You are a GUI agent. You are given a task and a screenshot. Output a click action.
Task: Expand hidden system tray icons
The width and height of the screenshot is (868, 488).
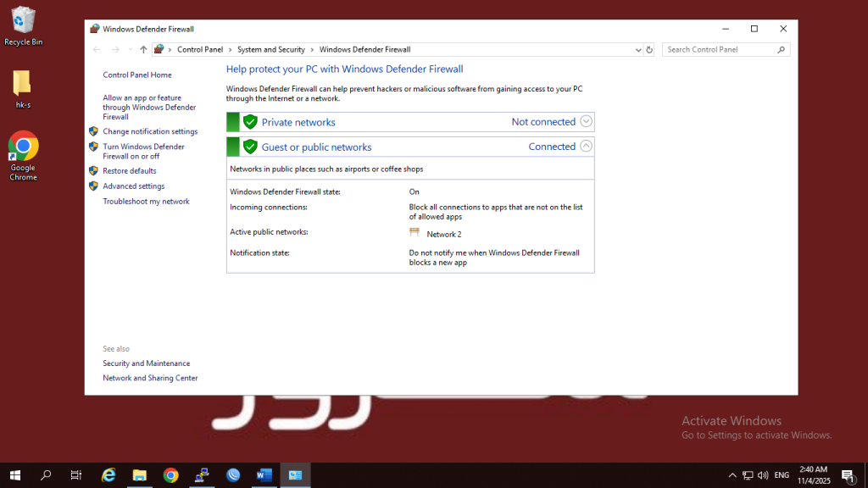(732, 475)
